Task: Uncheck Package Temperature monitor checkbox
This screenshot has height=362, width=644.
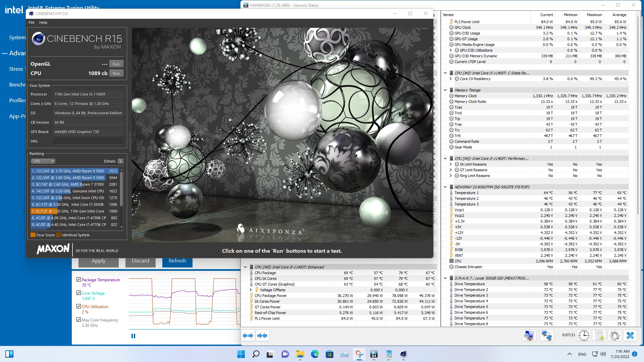Action: pyautogui.click(x=78, y=280)
